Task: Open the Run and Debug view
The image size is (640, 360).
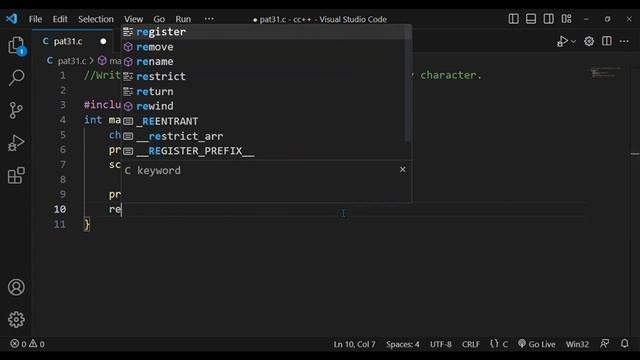Action: coord(16,143)
